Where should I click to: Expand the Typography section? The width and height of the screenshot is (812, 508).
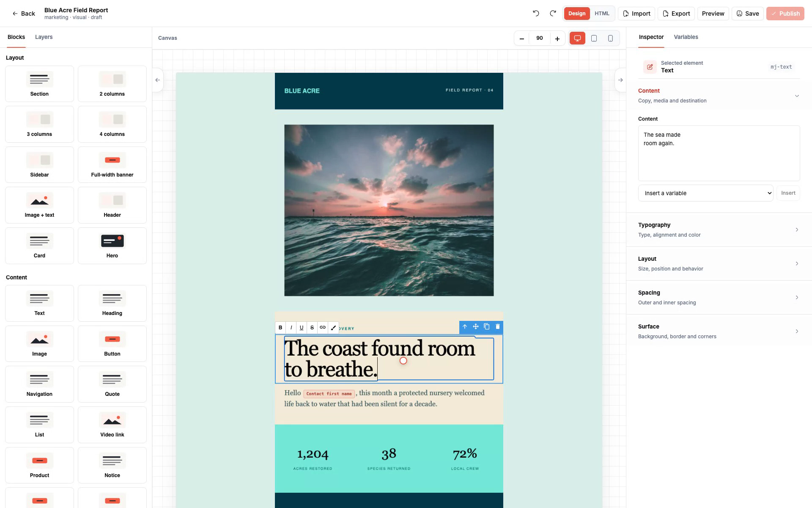coord(719,230)
